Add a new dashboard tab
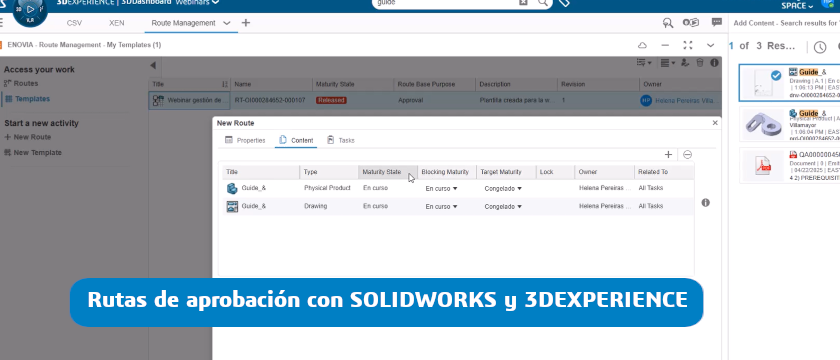Screen dimensions: 840x360 [x=245, y=22]
